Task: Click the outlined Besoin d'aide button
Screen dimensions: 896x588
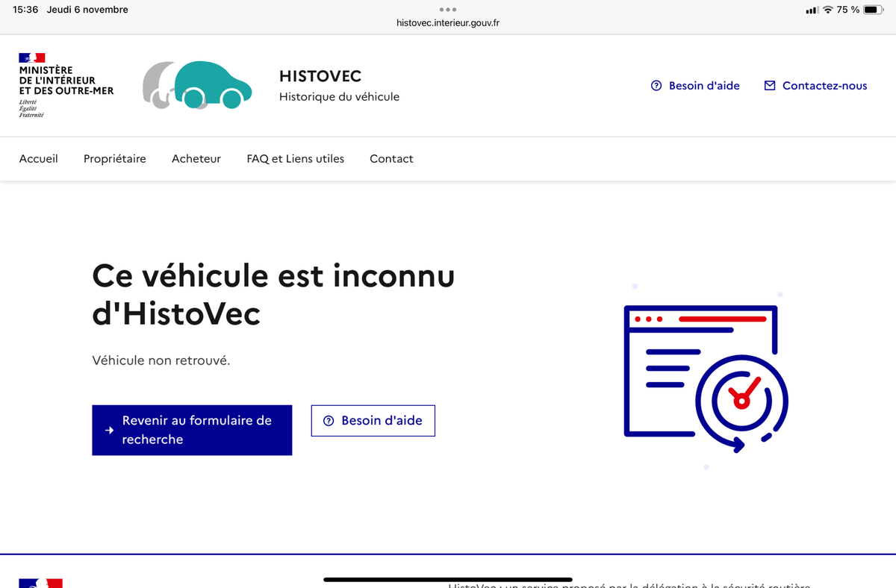Action: 373,421
